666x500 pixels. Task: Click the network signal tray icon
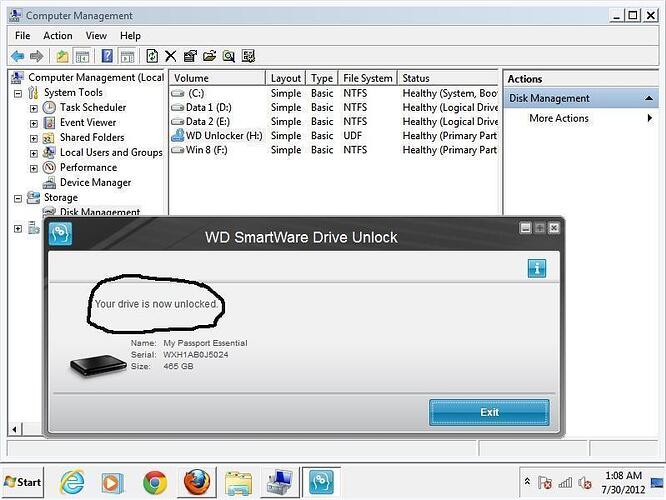(x=565, y=483)
